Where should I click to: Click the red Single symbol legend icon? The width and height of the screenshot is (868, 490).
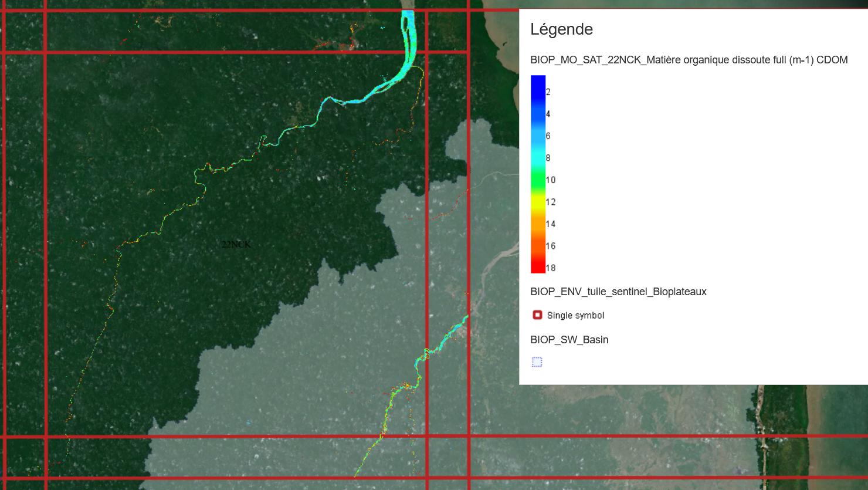537,315
